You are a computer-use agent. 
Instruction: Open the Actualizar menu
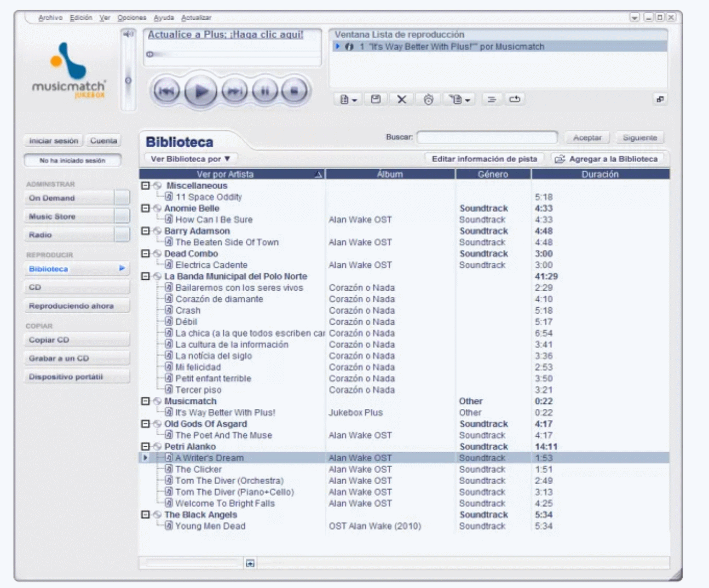196,18
